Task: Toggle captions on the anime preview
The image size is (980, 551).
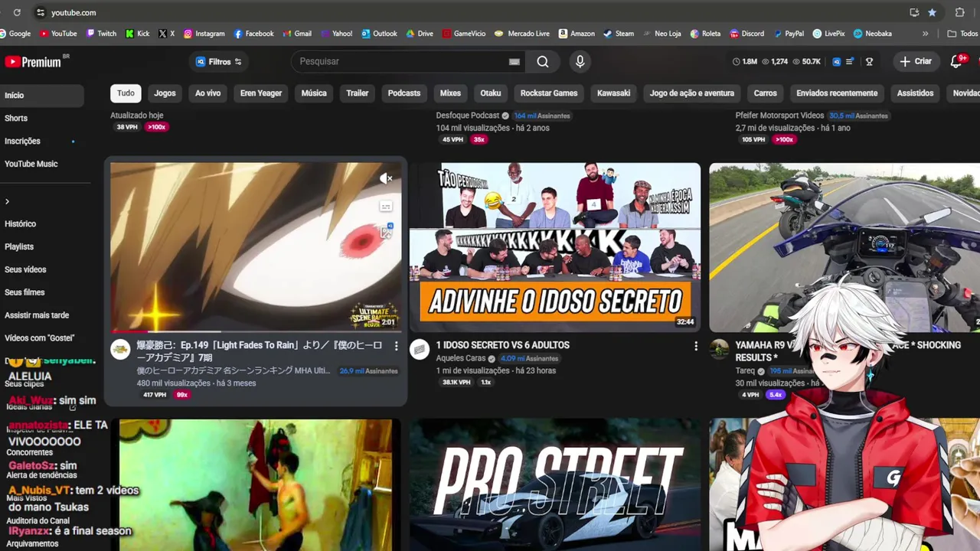Action: coord(386,207)
